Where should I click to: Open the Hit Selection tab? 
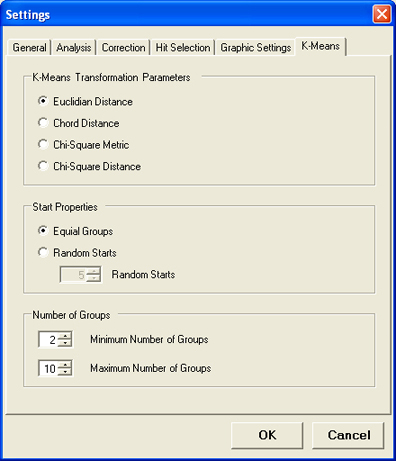click(x=183, y=48)
